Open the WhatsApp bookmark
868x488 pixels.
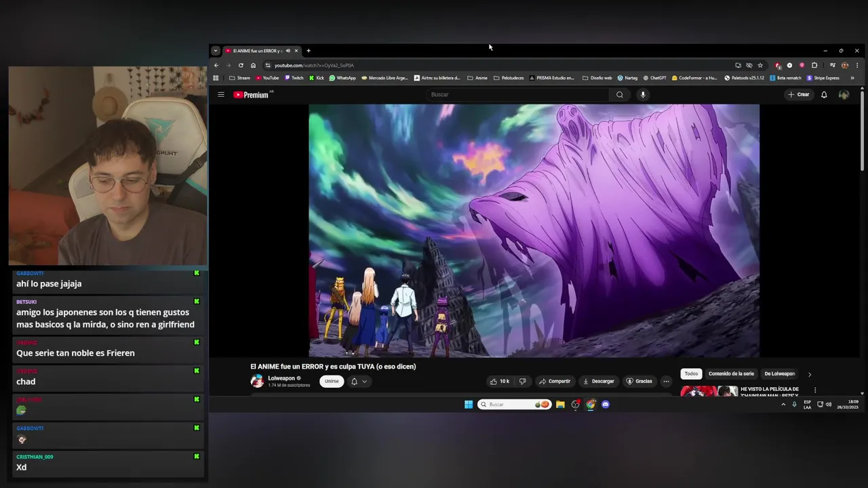point(342,78)
